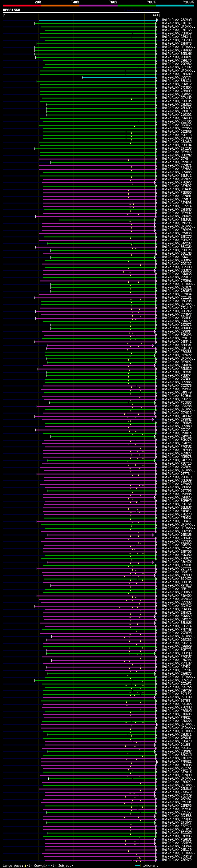Click the red 20% identity legend segment
This screenshot has height=868, width=197.
click(x=22, y=6)
